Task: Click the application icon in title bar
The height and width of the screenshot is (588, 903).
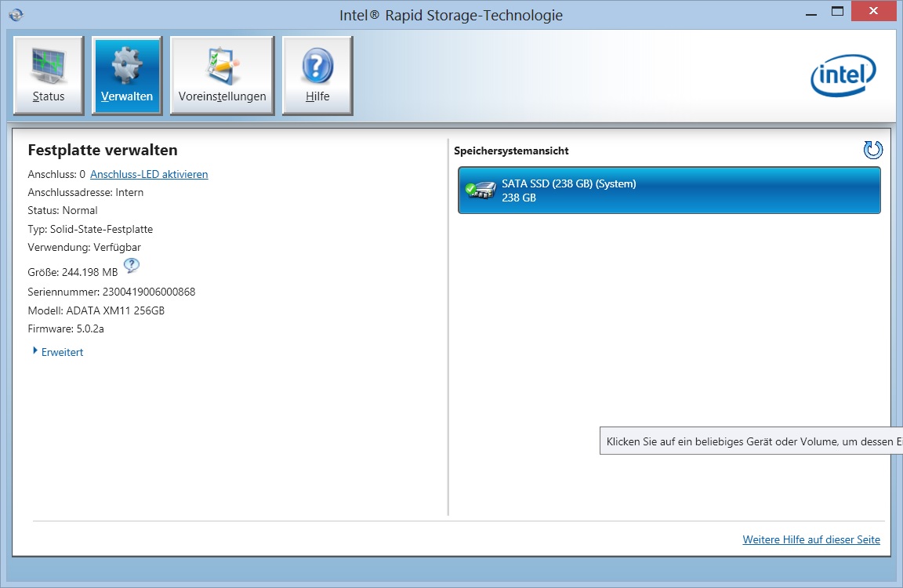Action: coord(16,14)
